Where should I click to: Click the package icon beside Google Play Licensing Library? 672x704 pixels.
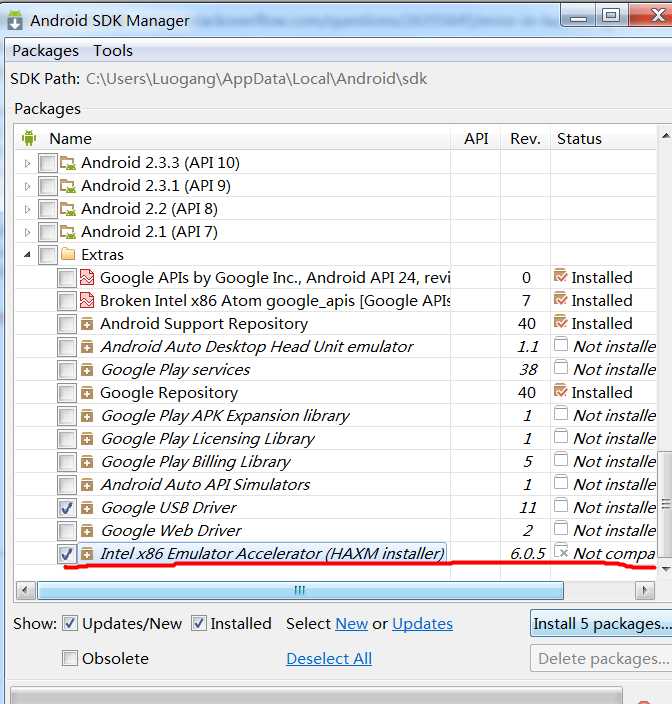(87, 439)
